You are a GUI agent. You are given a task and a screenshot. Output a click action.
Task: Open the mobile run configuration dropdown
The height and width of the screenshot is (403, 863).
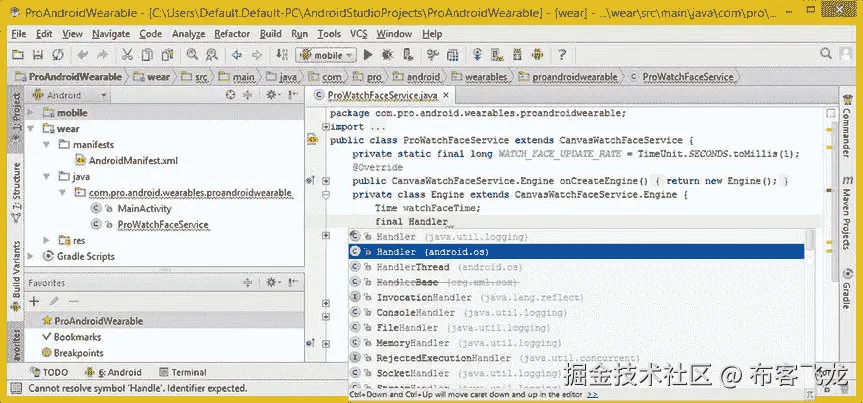click(326, 55)
